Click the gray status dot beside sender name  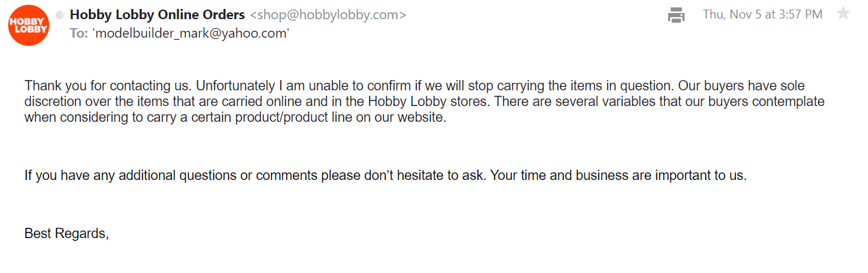[x=60, y=15]
